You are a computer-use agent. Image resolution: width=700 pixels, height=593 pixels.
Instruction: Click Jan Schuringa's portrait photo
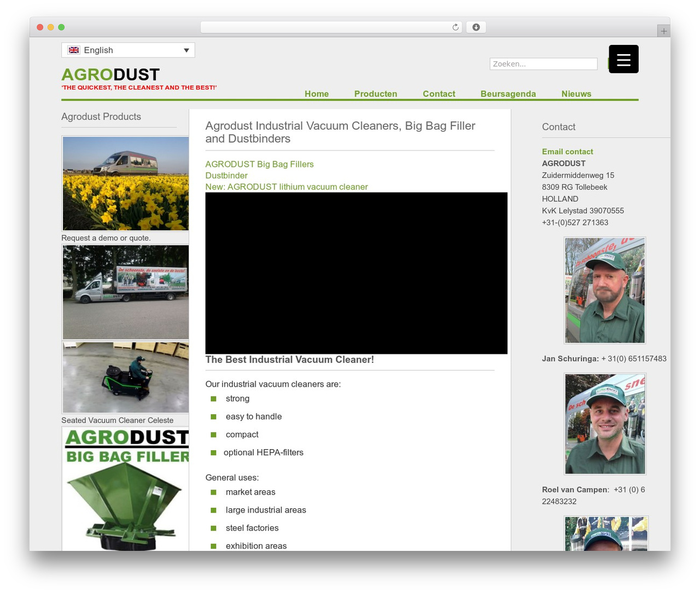(x=605, y=290)
